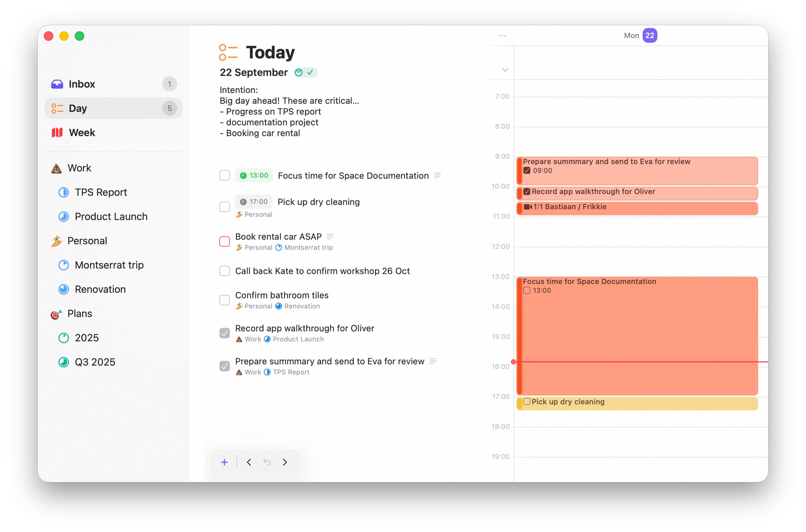This screenshot has width=806, height=532.
Task: Uncheck the completed Record app walkthrough task
Action: [224, 333]
